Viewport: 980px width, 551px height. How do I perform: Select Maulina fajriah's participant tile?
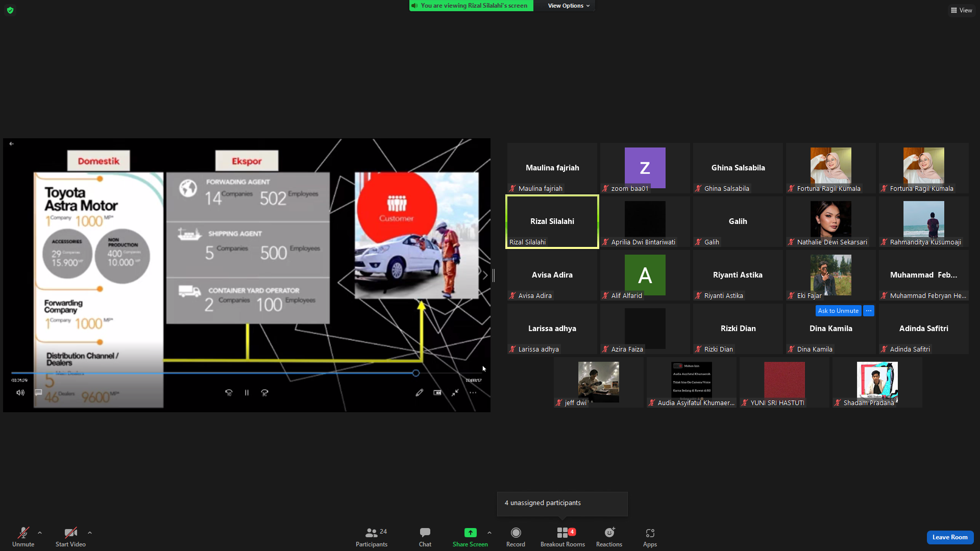click(x=552, y=168)
